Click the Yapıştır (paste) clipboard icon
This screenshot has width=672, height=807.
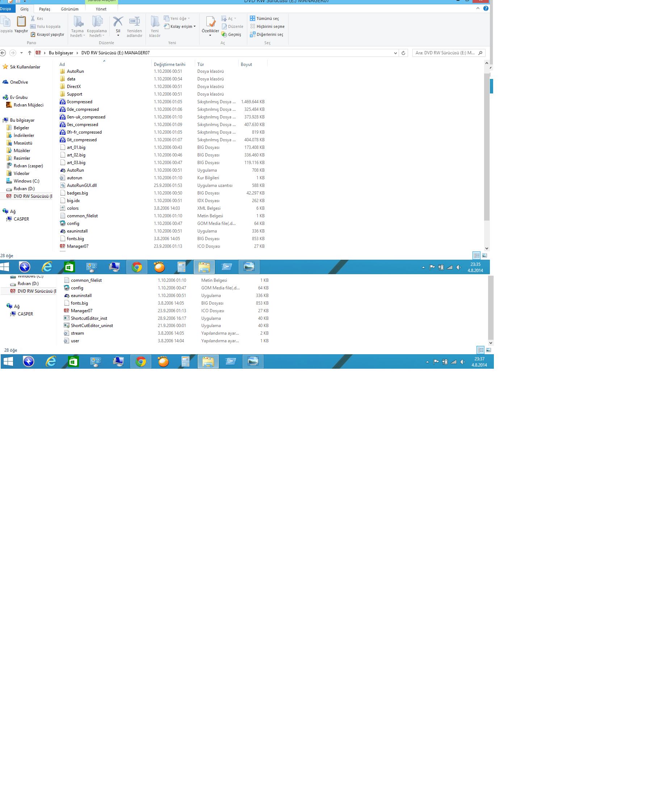pos(21,22)
